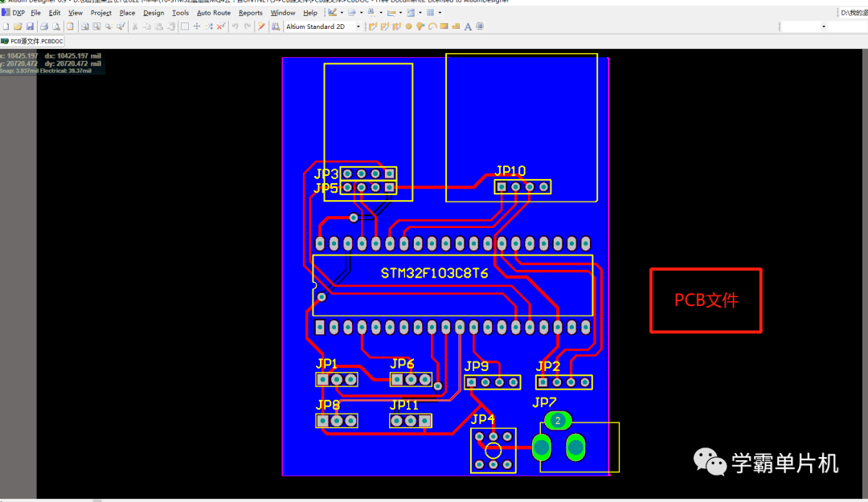Open the Tools menu
The image size is (868, 502).
180,13
